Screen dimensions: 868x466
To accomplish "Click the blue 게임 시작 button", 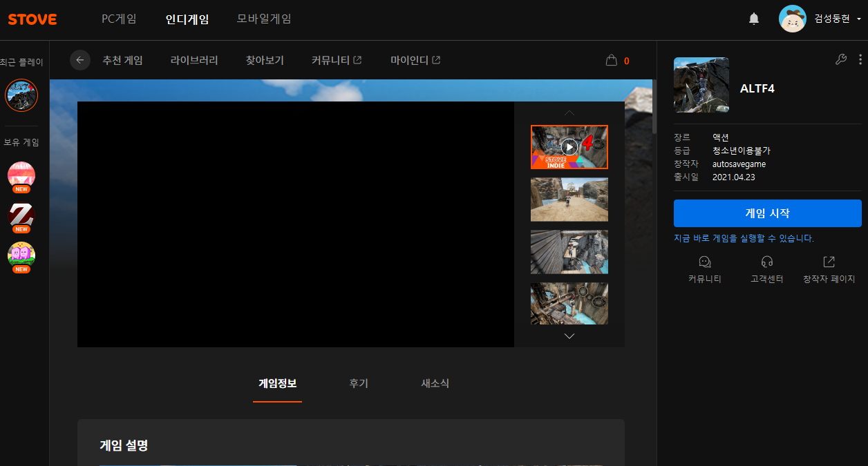I will (767, 213).
